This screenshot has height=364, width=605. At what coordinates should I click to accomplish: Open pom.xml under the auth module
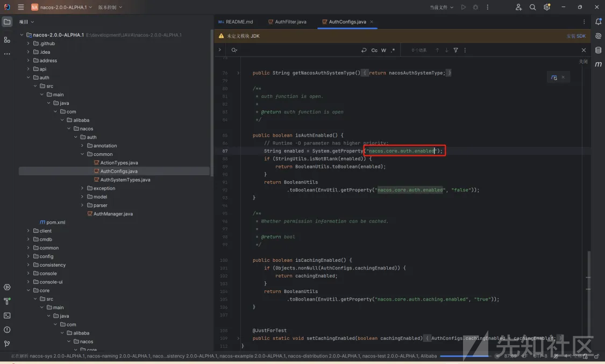pyautogui.click(x=53, y=222)
